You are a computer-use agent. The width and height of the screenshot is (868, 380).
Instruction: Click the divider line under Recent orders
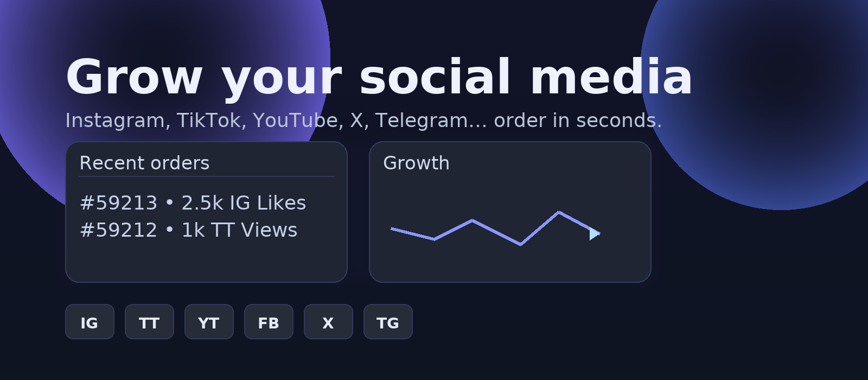(206, 176)
